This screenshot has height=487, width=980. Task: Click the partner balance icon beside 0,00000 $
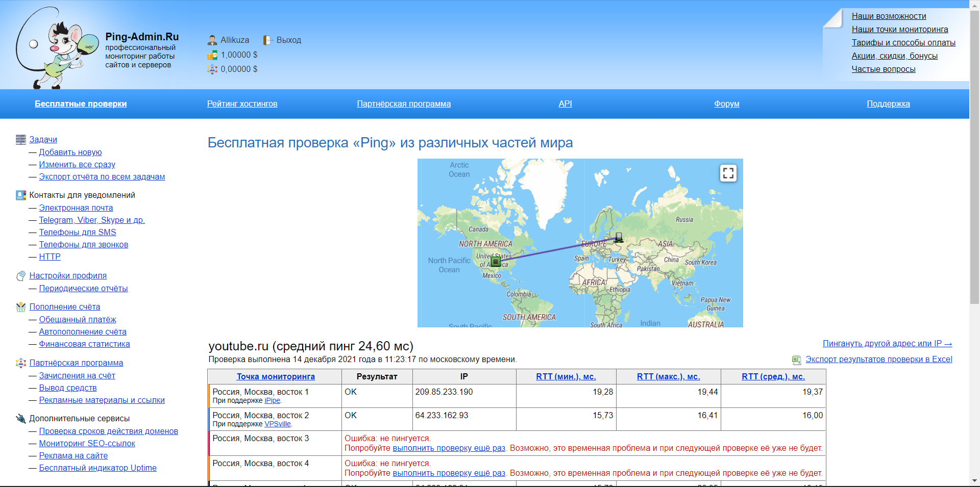pyautogui.click(x=212, y=69)
